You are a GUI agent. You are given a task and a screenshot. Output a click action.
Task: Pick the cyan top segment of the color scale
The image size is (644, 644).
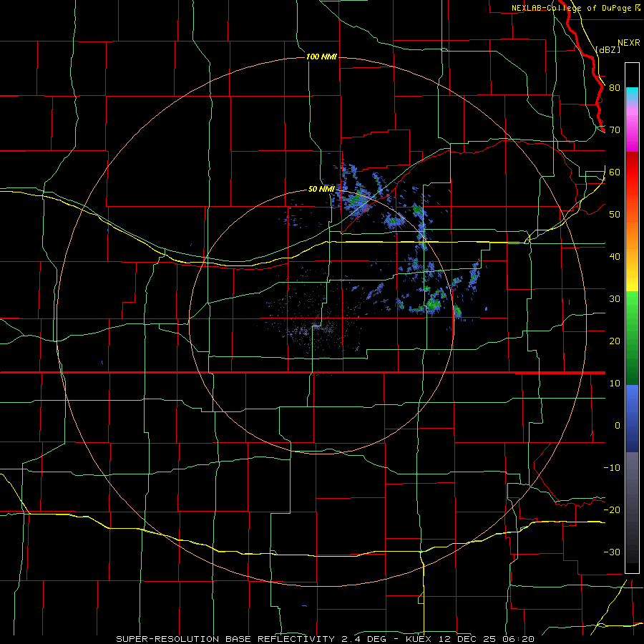click(x=632, y=94)
